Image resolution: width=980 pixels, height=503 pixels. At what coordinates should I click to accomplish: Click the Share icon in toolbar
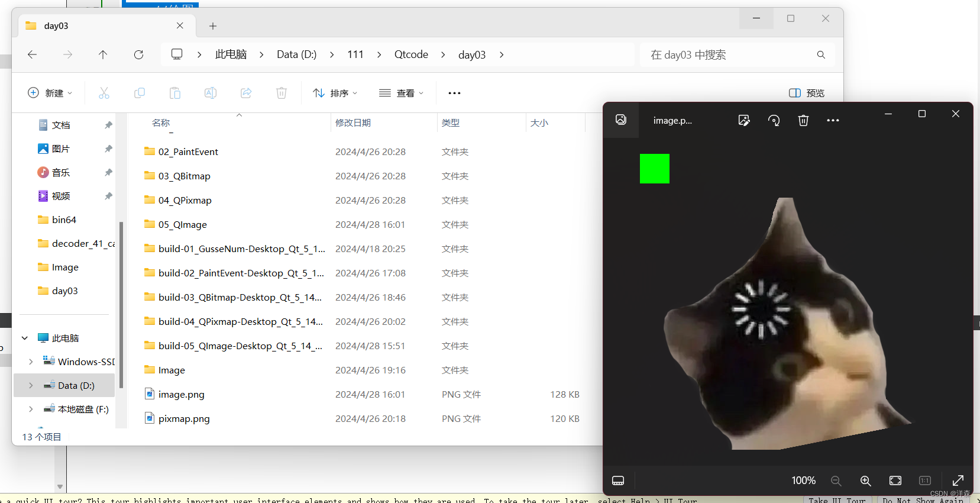point(246,93)
